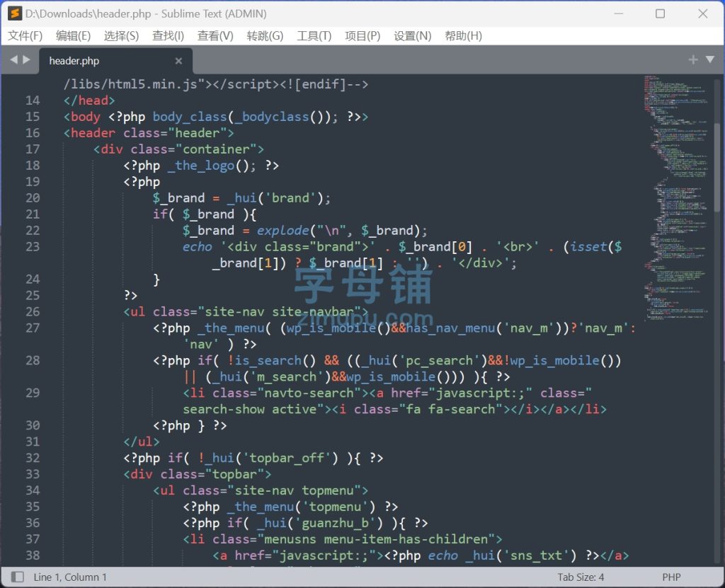Click line number 38 in gutter
The height and width of the screenshot is (588, 725).
click(x=33, y=555)
